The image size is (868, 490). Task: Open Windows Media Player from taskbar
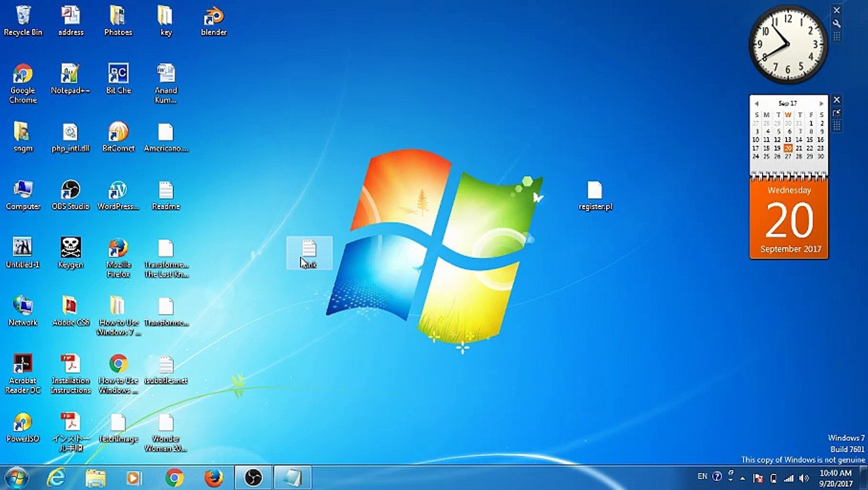tap(134, 478)
